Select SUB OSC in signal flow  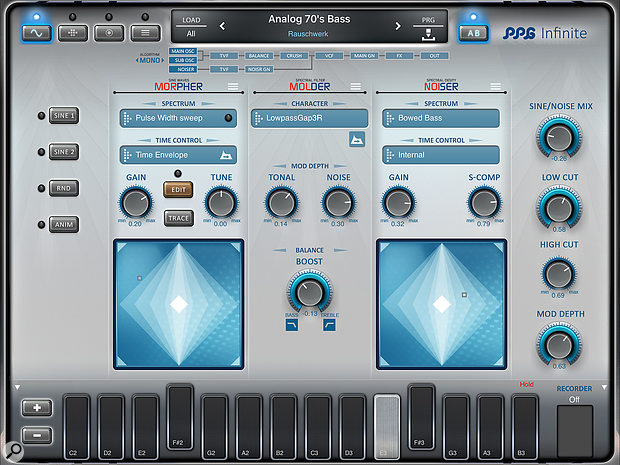[x=183, y=60]
